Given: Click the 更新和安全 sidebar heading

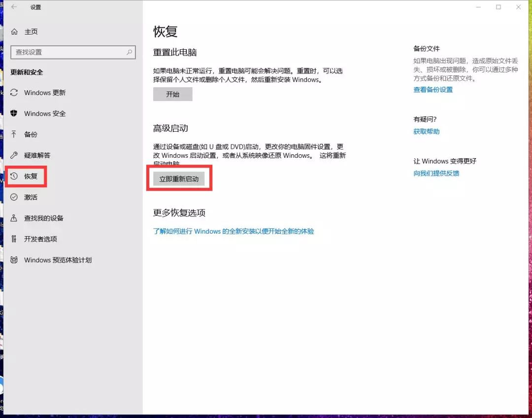Looking at the screenshot, I should (x=27, y=72).
